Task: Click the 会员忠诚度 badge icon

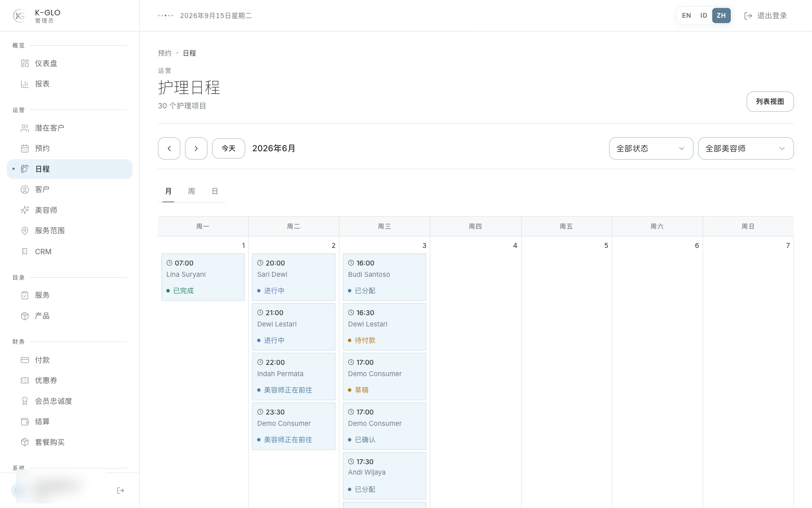Action: 25,401
